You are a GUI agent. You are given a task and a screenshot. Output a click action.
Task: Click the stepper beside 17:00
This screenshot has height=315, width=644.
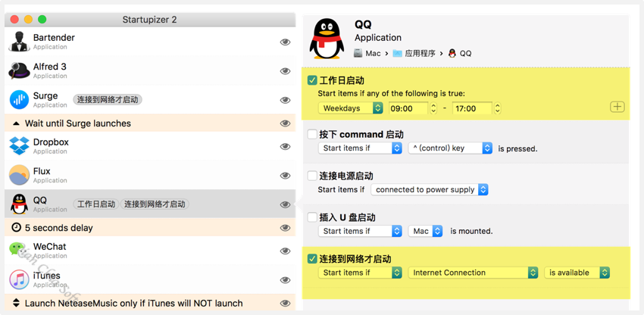pos(497,108)
